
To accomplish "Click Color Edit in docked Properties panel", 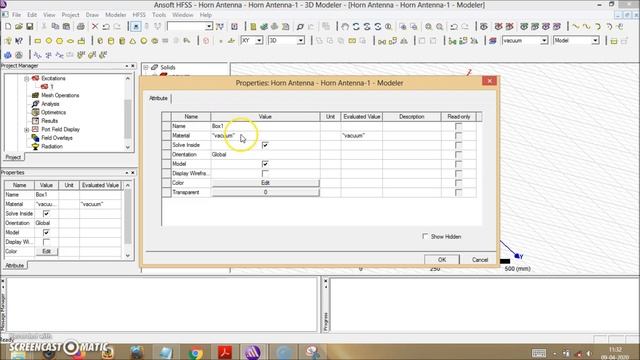I will (46, 251).
